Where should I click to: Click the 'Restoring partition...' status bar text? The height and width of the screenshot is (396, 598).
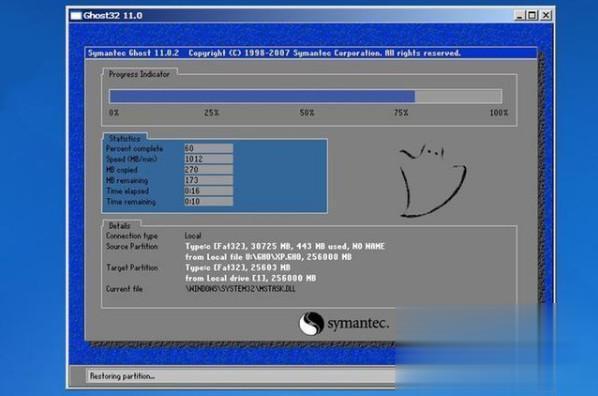(x=122, y=376)
